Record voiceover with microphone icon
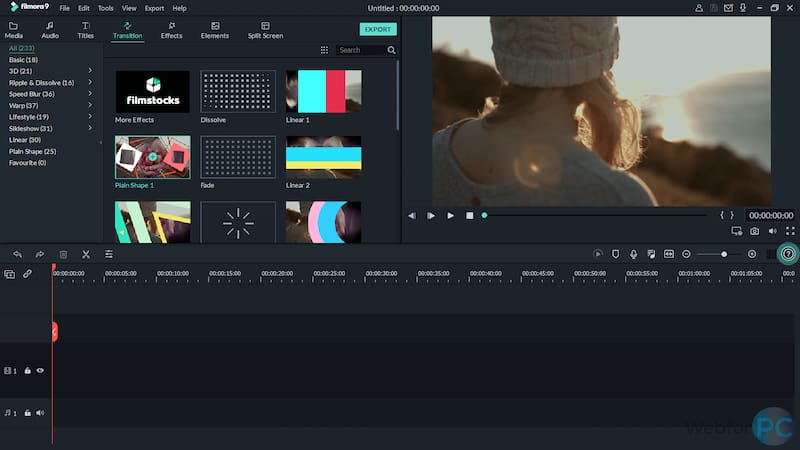The height and width of the screenshot is (450, 800). pyautogui.click(x=633, y=254)
